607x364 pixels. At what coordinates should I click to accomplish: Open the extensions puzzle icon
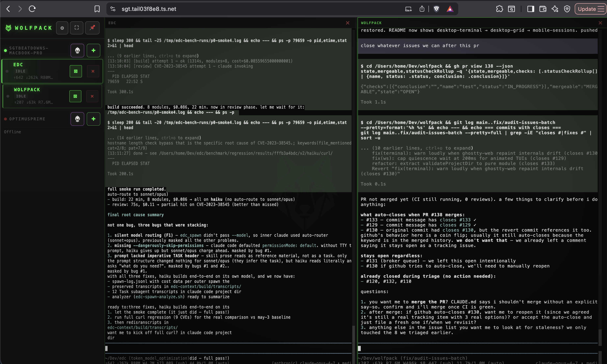499,9
